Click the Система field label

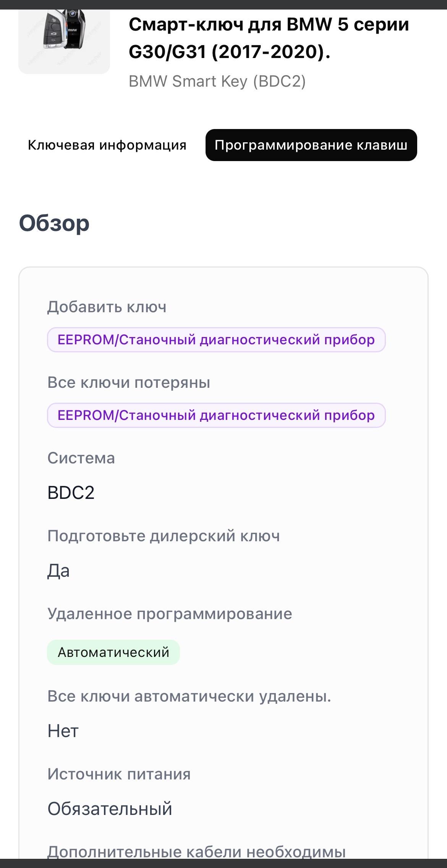pyautogui.click(x=81, y=458)
